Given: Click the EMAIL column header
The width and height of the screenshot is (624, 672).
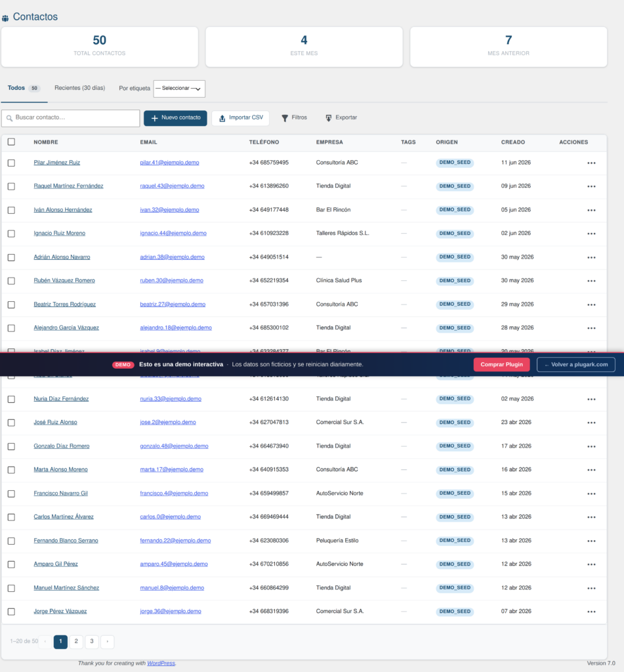Looking at the screenshot, I should tap(148, 142).
